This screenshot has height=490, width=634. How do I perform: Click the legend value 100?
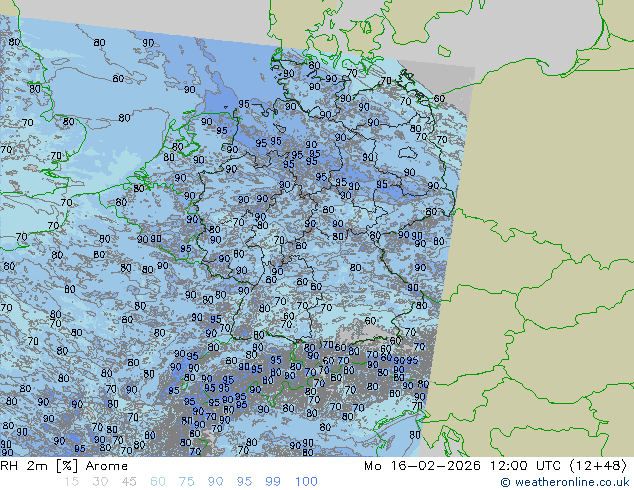coord(306,482)
